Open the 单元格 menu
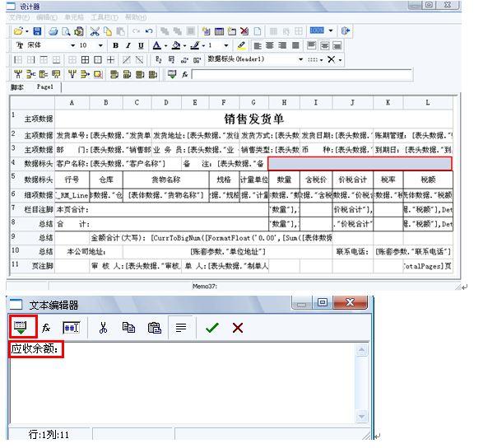 point(74,17)
